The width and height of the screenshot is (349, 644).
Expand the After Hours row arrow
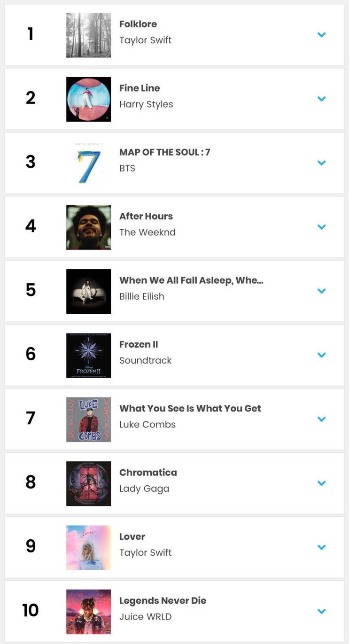point(322,227)
